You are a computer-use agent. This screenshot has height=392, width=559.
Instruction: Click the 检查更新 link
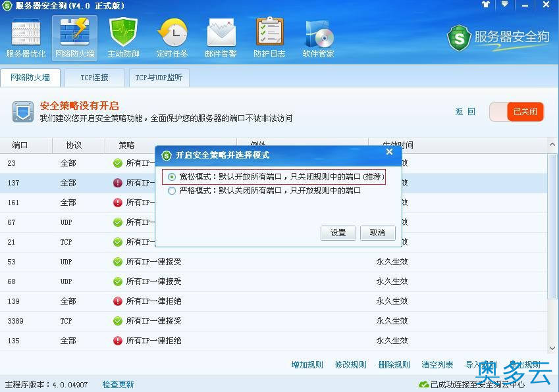point(118,385)
